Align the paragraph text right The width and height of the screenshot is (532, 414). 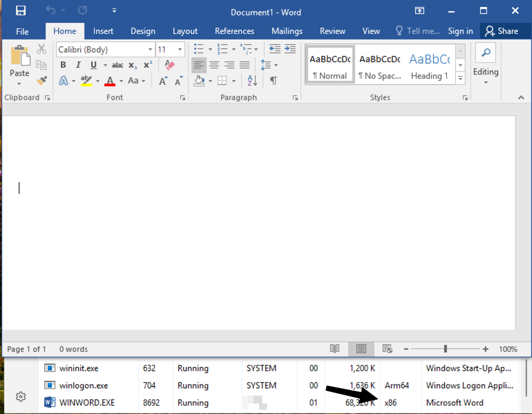coord(229,65)
